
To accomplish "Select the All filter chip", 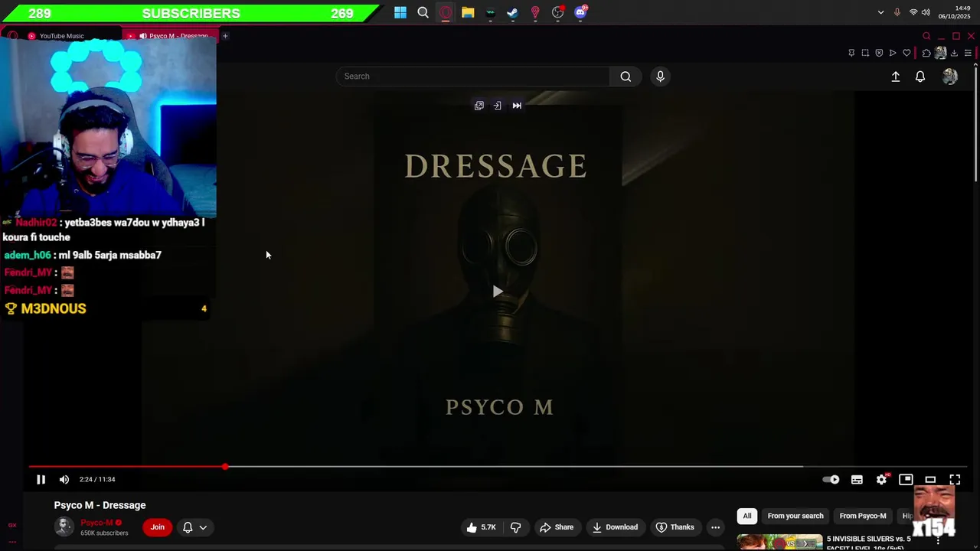I will [x=747, y=516].
